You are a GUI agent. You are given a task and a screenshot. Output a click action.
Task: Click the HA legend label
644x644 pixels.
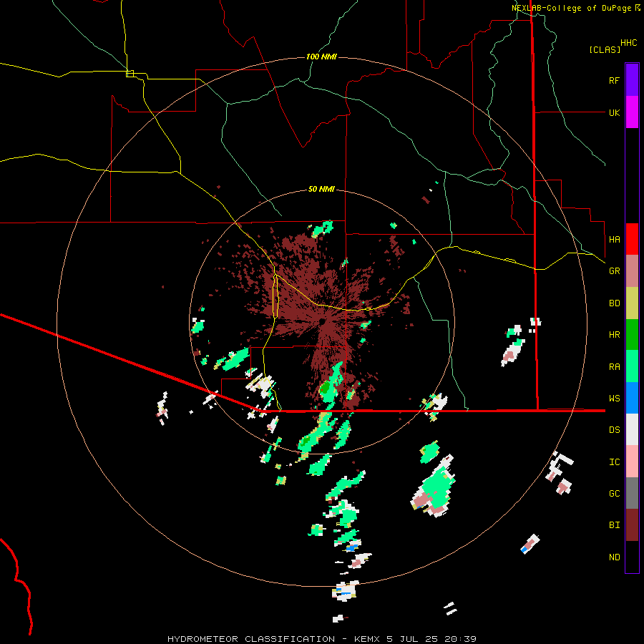[x=614, y=240]
